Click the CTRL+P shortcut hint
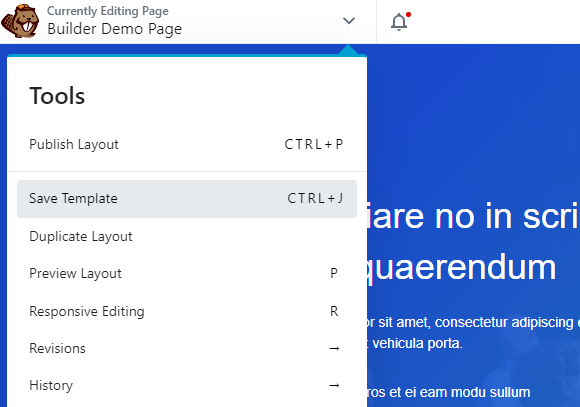580x407 pixels. [x=314, y=144]
